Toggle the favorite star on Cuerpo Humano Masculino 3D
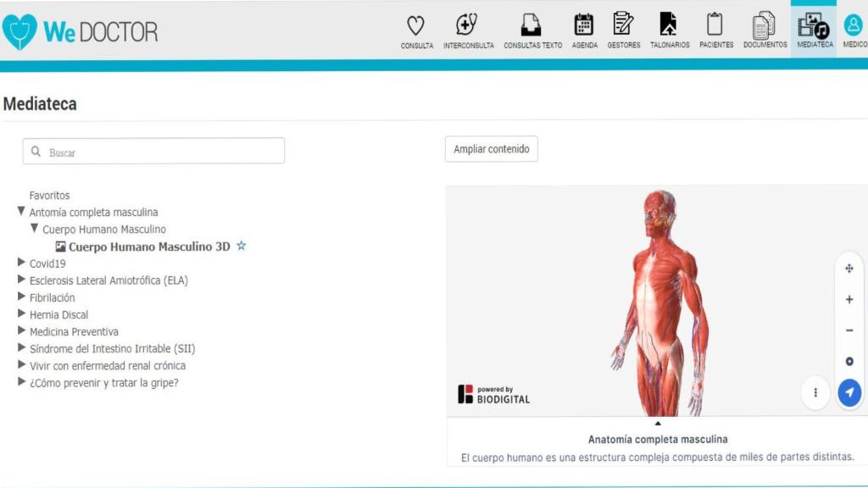868x488 pixels. point(241,246)
